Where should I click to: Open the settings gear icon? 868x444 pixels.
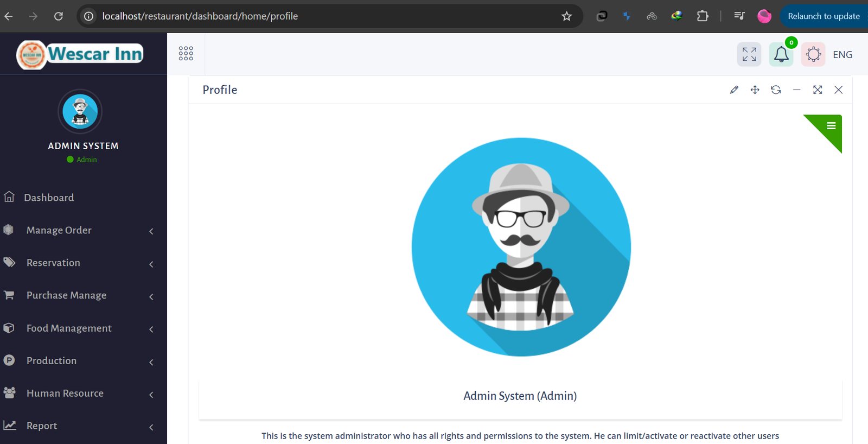[x=813, y=54]
